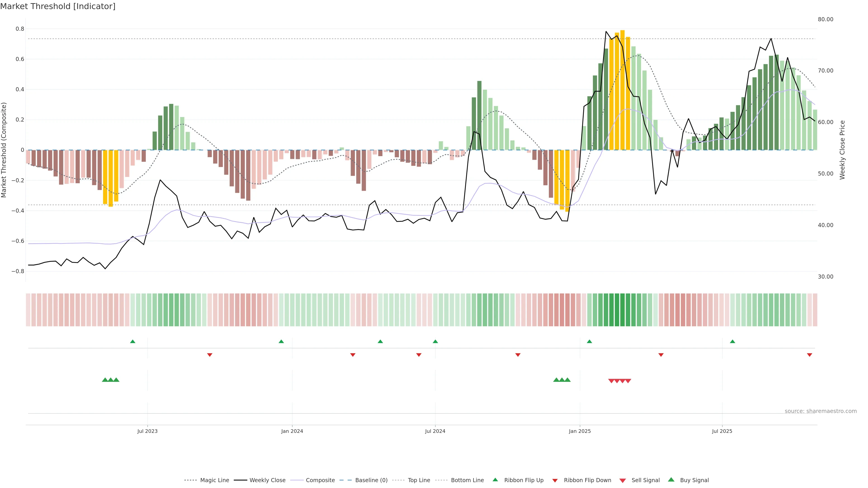Click the Sell Signal legend marker
Image resolution: width=868 pixels, height=488 pixels.
pos(622,480)
